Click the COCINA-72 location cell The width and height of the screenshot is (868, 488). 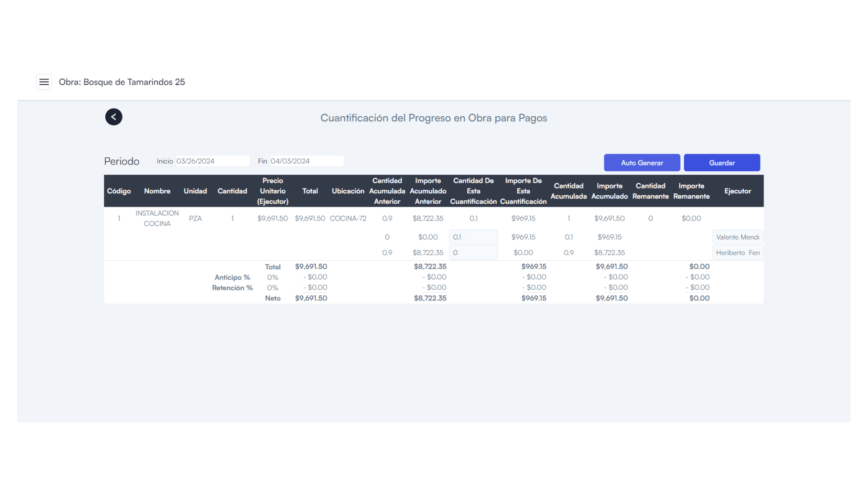pyautogui.click(x=348, y=218)
